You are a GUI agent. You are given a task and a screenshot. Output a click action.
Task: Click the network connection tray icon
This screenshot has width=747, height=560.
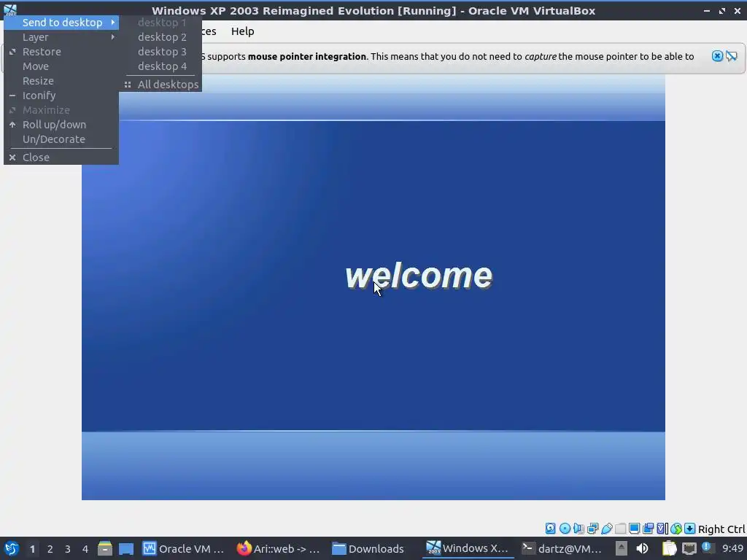(689, 548)
